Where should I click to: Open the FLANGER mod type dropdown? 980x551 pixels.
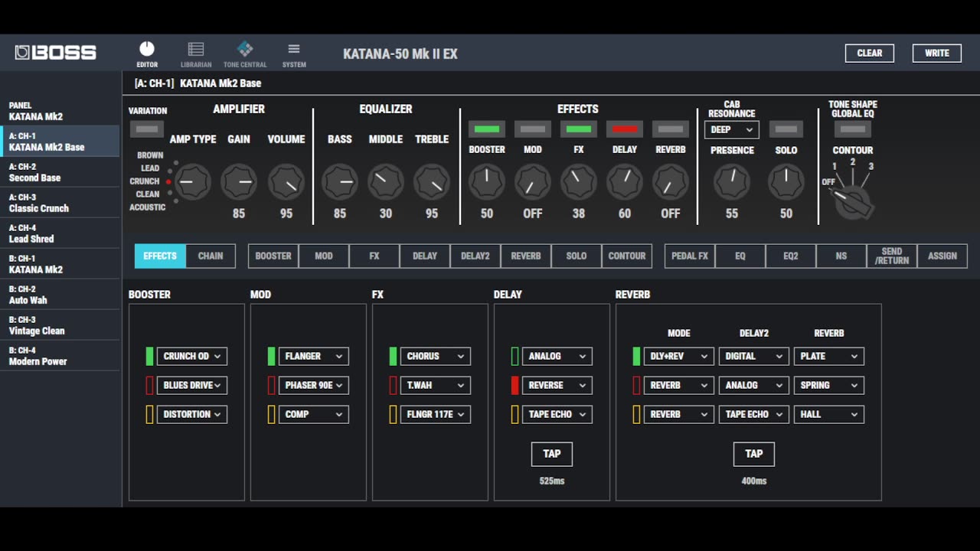[313, 356]
